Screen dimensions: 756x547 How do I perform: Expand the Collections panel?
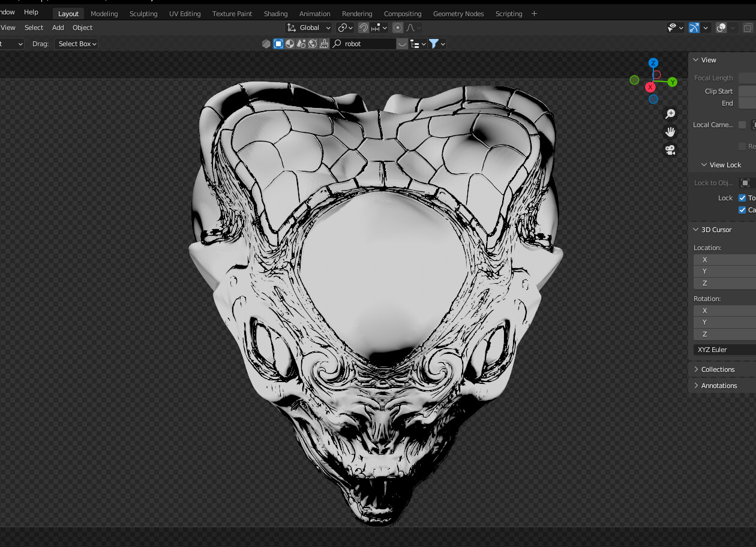[718, 369]
